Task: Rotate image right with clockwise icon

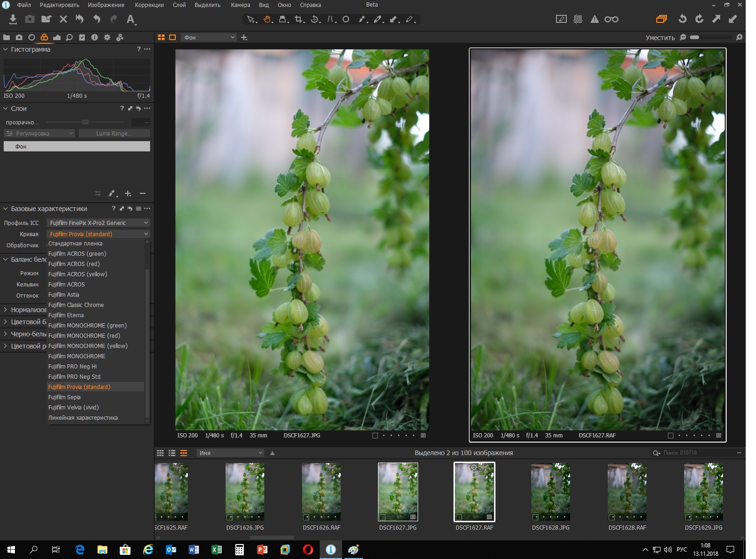Action: (699, 19)
